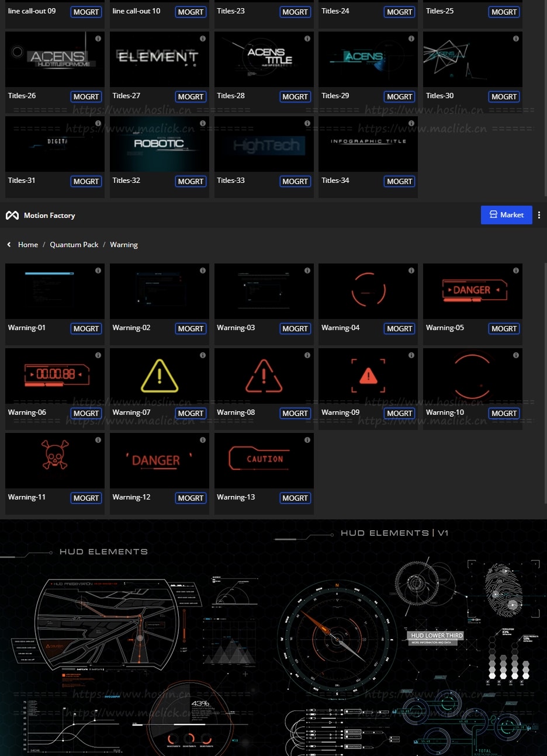The image size is (547, 756).
Task: Open Quantum Pack breadcrumb link
Action: [x=74, y=245]
